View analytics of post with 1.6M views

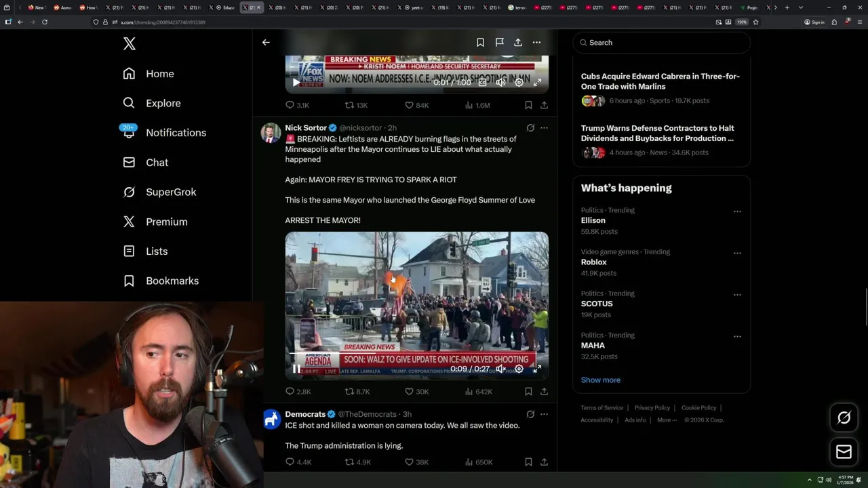[x=477, y=105]
